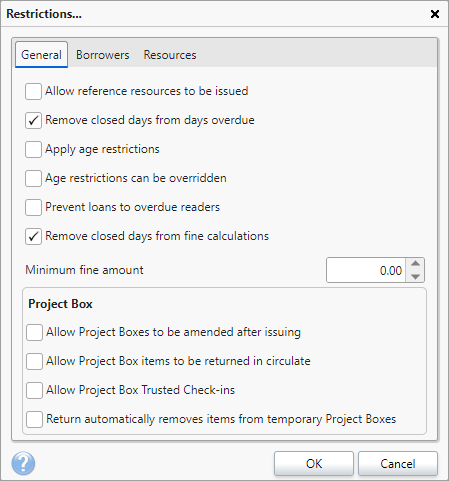The height and width of the screenshot is (481, 449).
Task: Decrease minimum fine amount with the down arrow
Action: pos(415,276)
